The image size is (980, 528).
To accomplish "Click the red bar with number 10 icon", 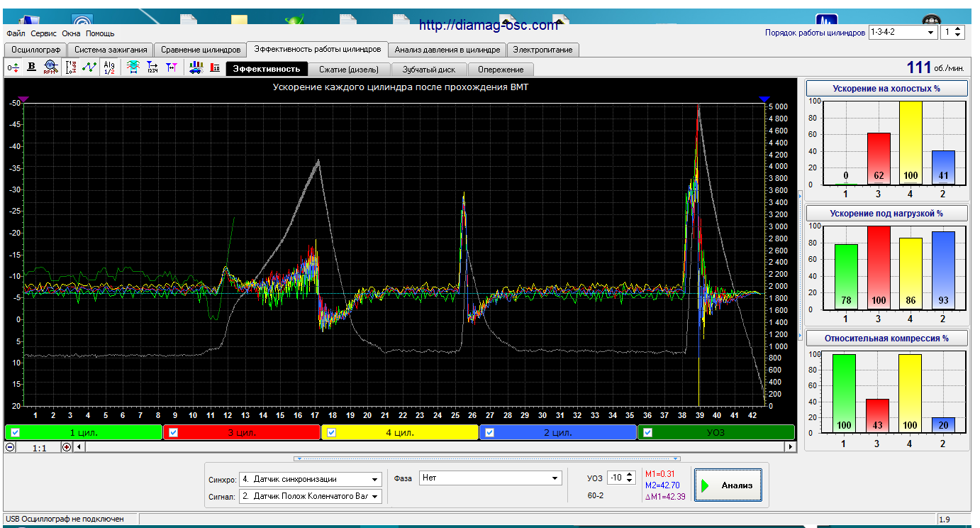I will 215,67.
